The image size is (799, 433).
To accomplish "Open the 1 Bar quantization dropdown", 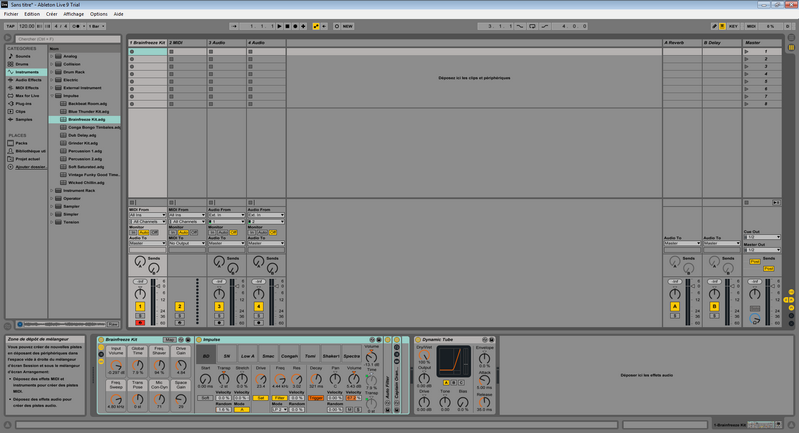I will [96, 26].
